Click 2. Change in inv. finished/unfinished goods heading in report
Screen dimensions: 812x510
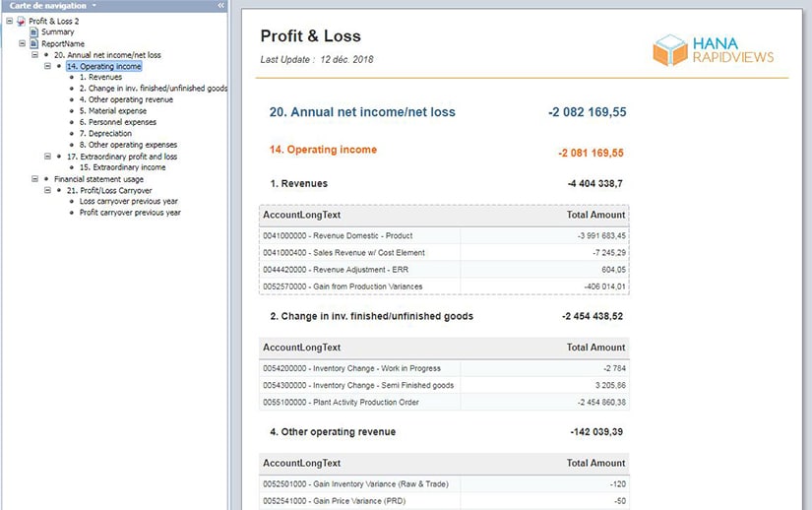371,316
